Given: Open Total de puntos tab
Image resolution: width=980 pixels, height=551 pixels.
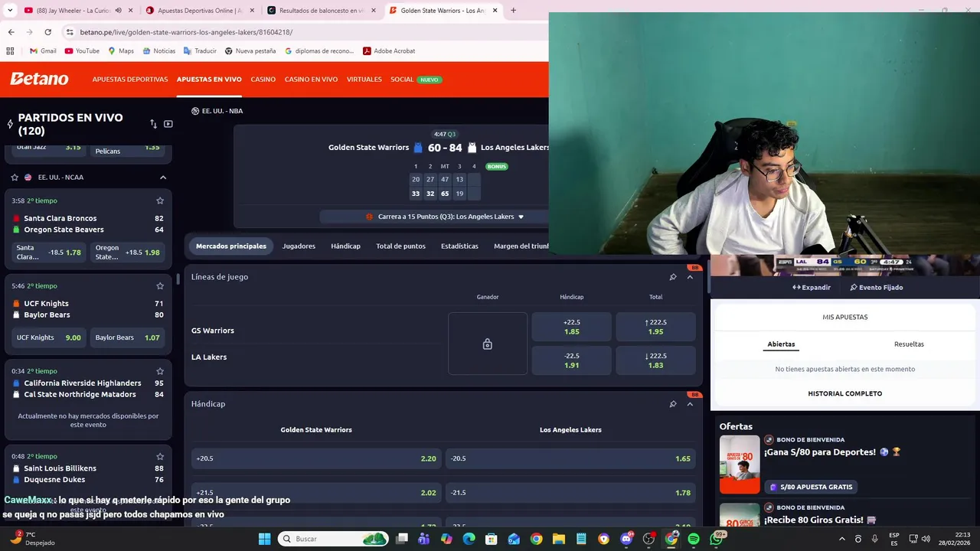Looking at the screenshot, I should (400, 246).
